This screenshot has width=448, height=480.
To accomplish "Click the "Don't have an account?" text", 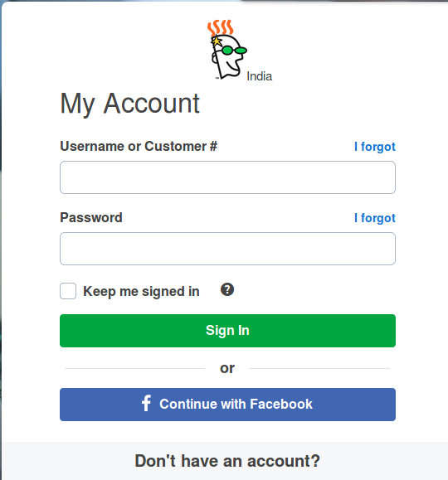I will pyautogui.click(x=227, y=461).
